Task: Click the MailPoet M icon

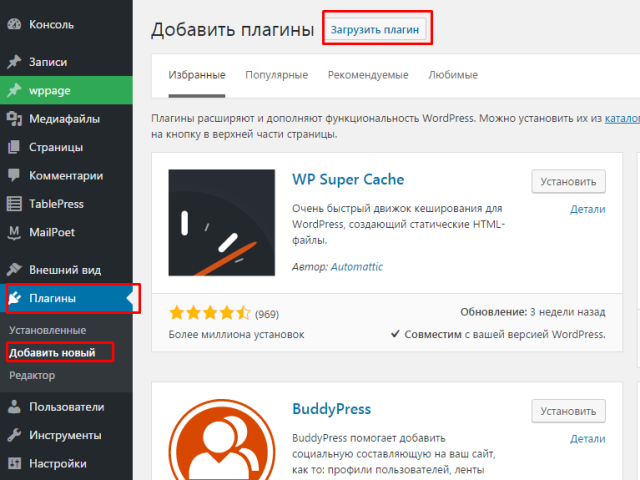Action: click(14, 232)
